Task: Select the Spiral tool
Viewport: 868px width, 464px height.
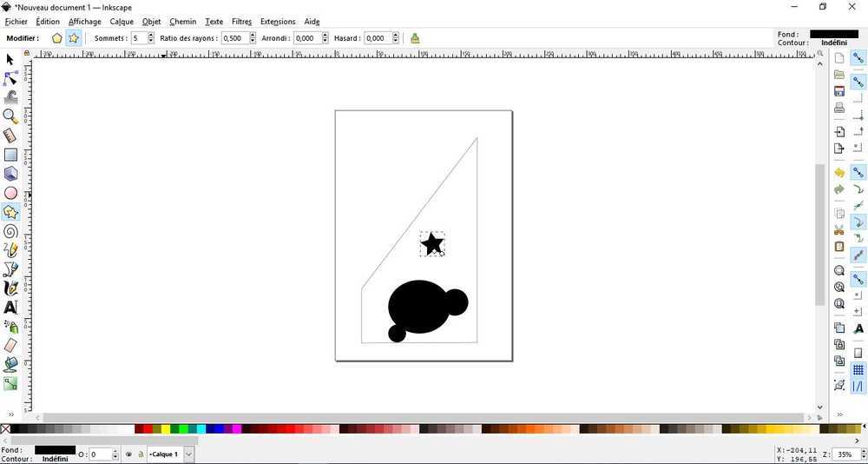Action: 10,231
